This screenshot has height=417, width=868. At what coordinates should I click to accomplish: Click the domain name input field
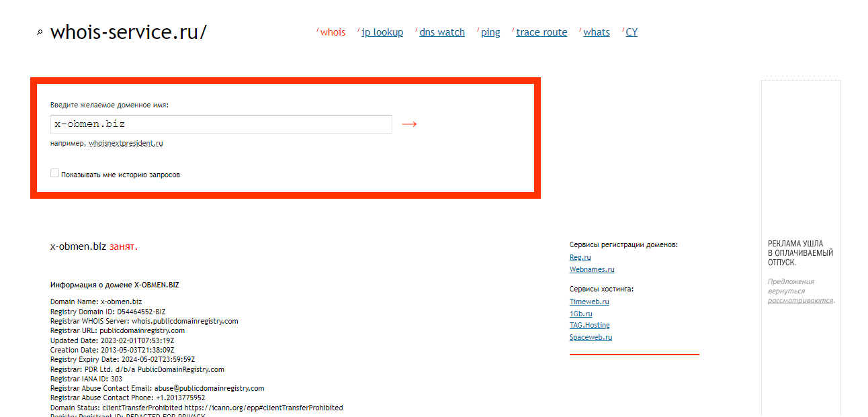tap(221, 124)
